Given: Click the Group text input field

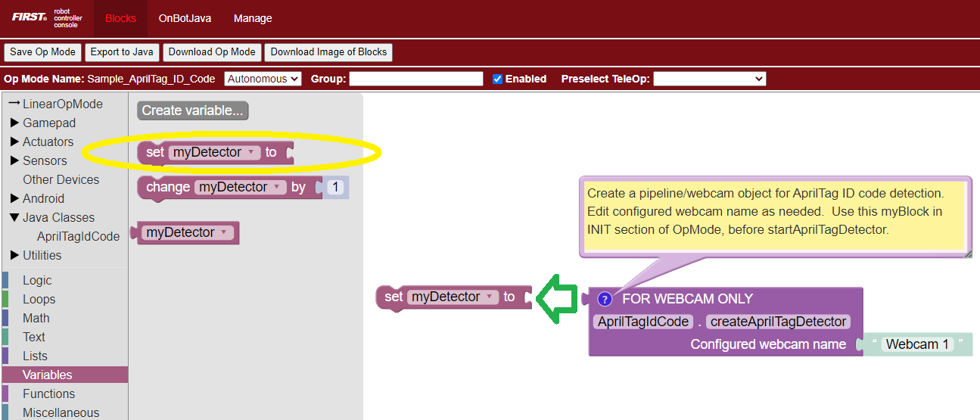Looking at the screenshot, I should tap(415, 79).
